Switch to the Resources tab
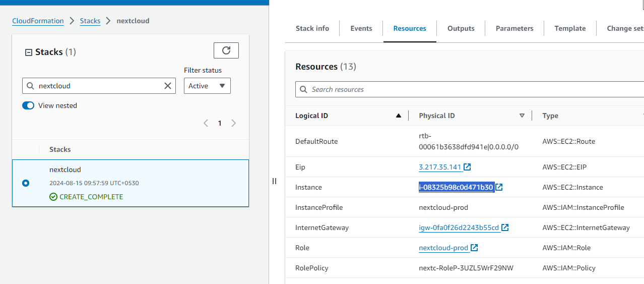Viewport: 644px width, 284px height. (410, 28)
